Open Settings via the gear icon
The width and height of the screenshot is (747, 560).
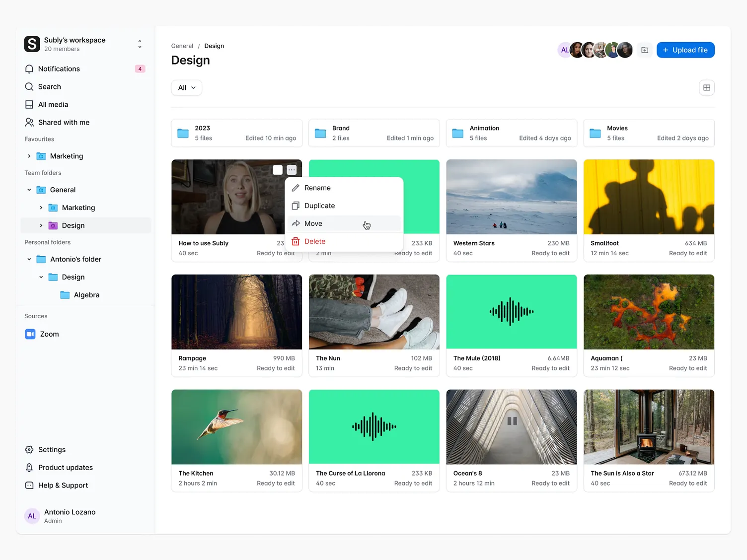[x=29, y=449]
